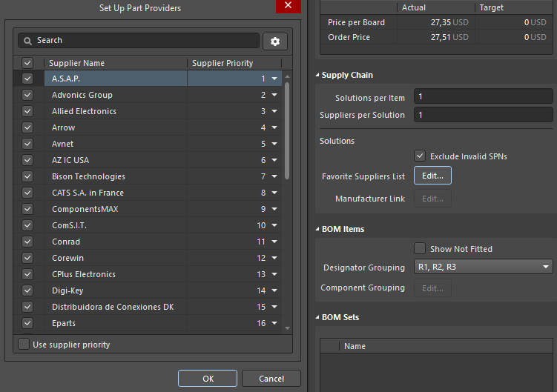
Task: Click Cancel in Part Providers dialog
Action: coord(271,379)
